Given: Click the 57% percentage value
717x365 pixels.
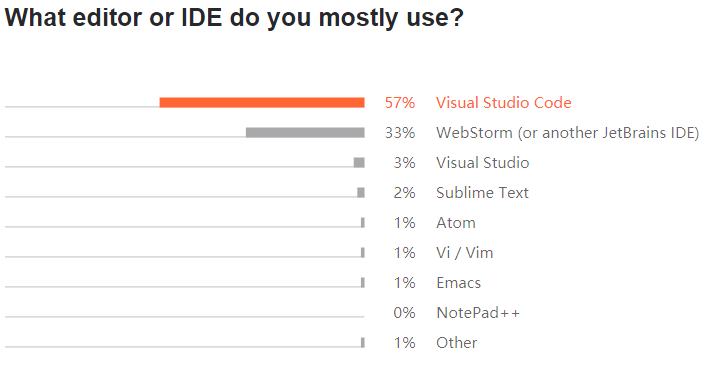Looking at the screenshot, I should point(400,102).
